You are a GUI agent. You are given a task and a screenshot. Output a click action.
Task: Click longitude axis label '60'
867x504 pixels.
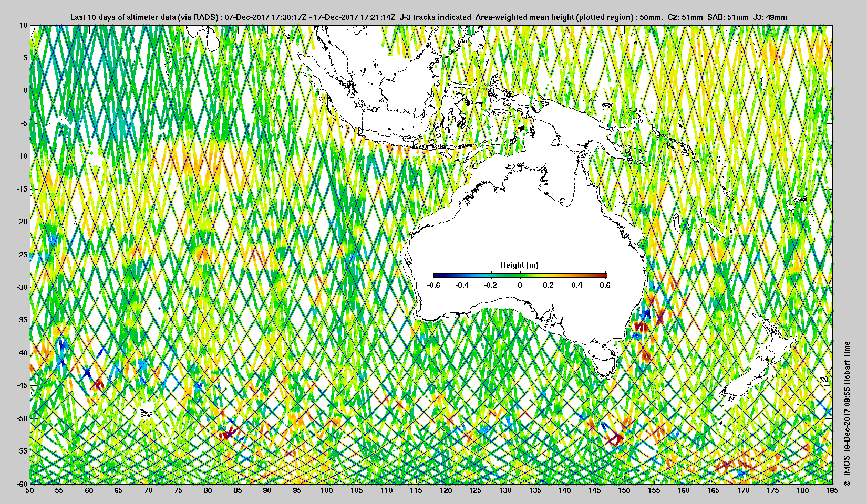[89, 490]
